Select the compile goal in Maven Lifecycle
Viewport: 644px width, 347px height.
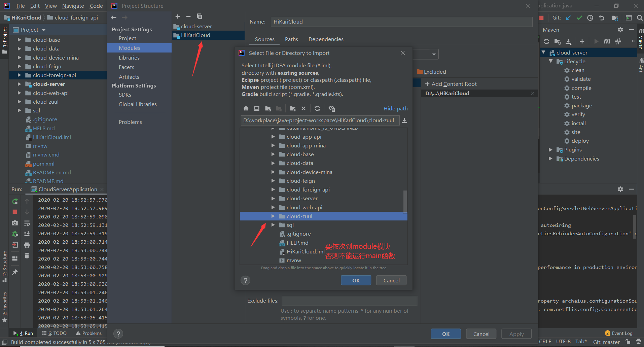click(x=581, y=88)
